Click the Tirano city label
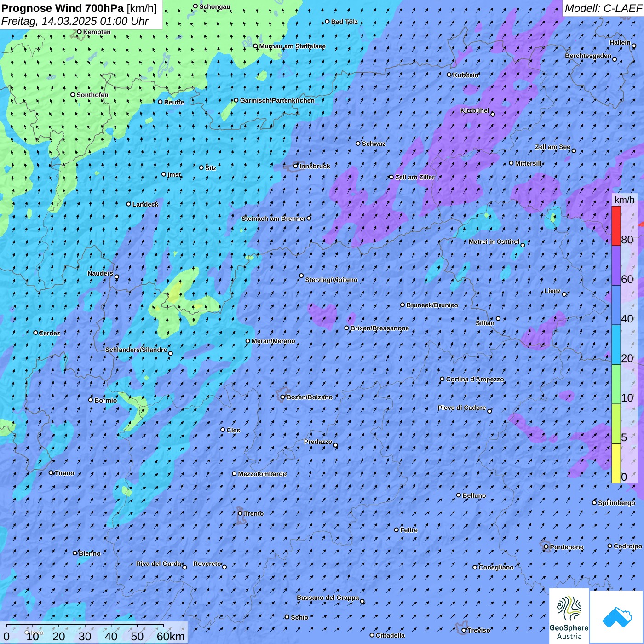 [64, 473]
